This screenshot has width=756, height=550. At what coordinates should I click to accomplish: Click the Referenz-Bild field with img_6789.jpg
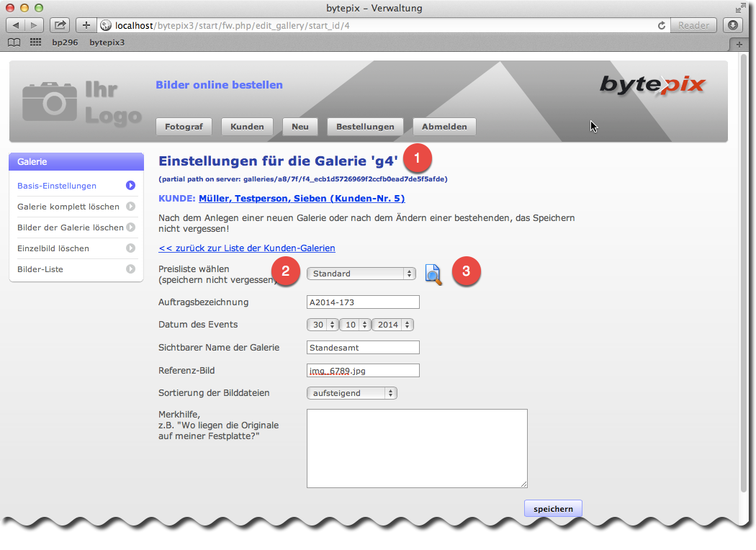363,371
